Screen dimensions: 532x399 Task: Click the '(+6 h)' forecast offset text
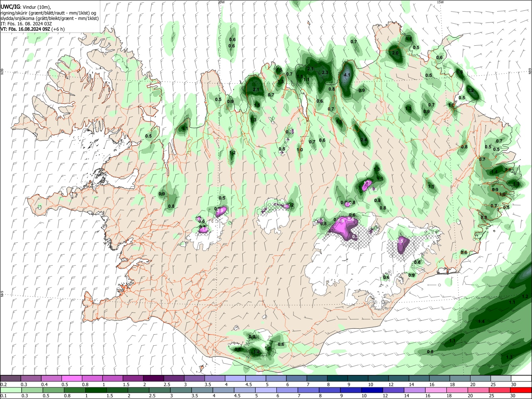tap(58, 29)
